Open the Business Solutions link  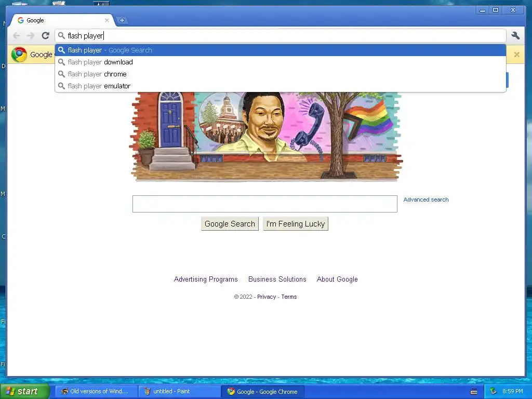tap(277, 279)
